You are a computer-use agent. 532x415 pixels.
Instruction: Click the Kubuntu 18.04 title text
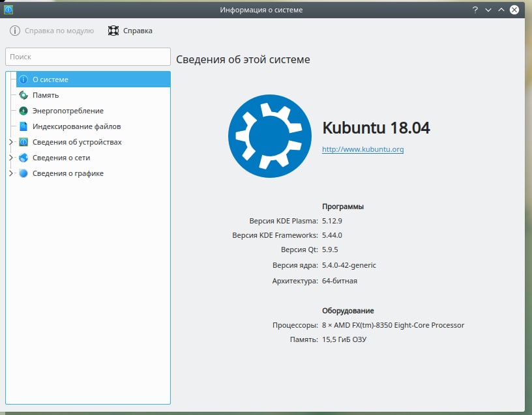[x=376, y=128]
